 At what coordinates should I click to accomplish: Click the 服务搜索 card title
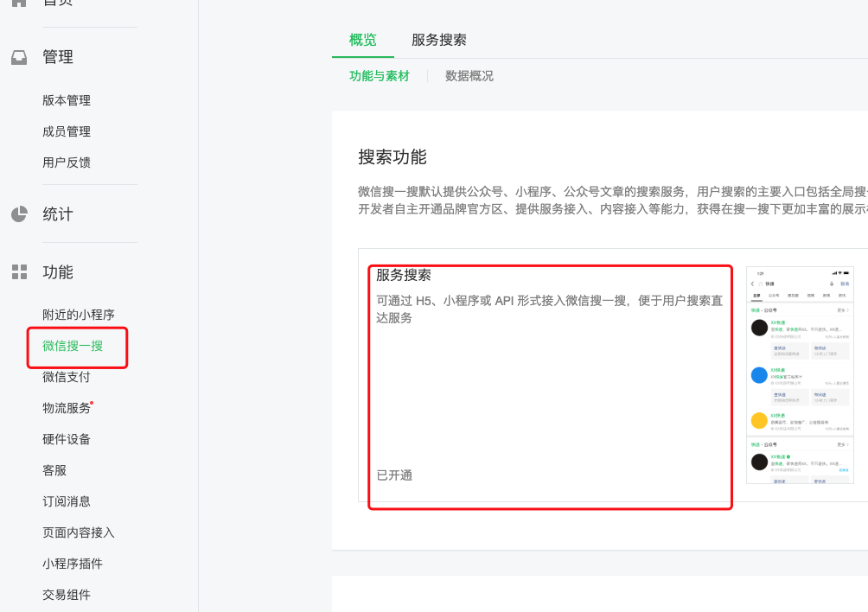point(404,275)
